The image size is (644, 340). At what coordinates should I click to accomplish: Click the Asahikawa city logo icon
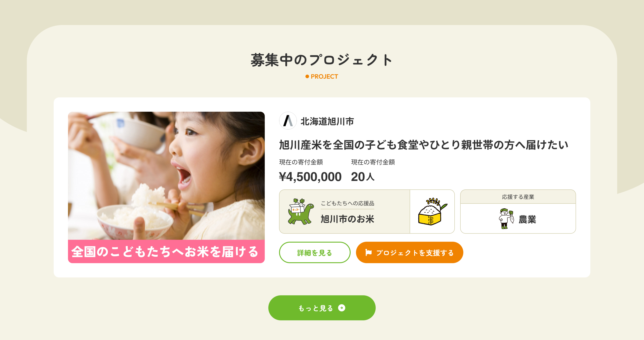[x=288, y=121]
